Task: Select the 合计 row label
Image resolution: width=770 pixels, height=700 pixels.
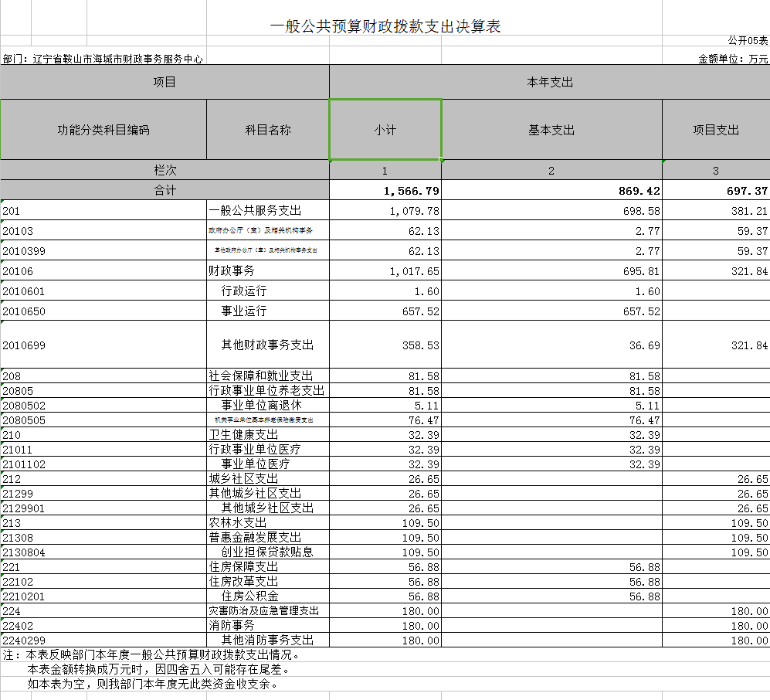Action: tap(165, 190)
